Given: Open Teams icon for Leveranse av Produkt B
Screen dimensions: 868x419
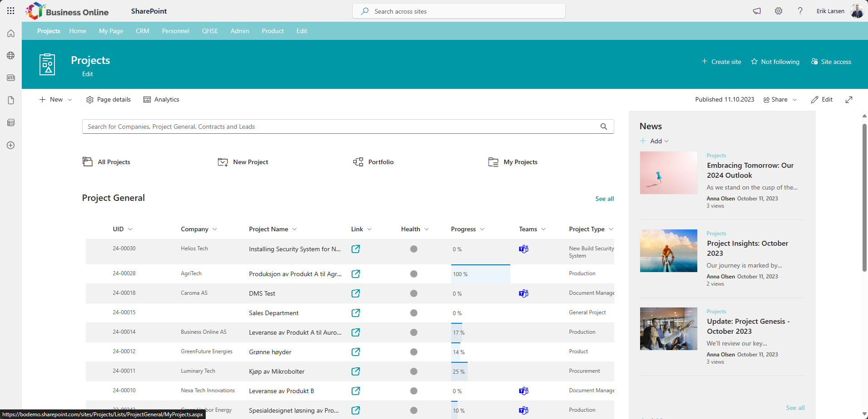Looking at the screenshot, I should (x=523, y=391).
